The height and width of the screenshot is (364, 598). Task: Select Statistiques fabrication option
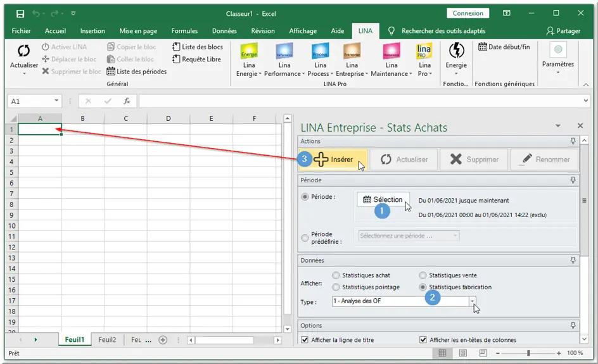pyautogui.click(x=423, y=287)
